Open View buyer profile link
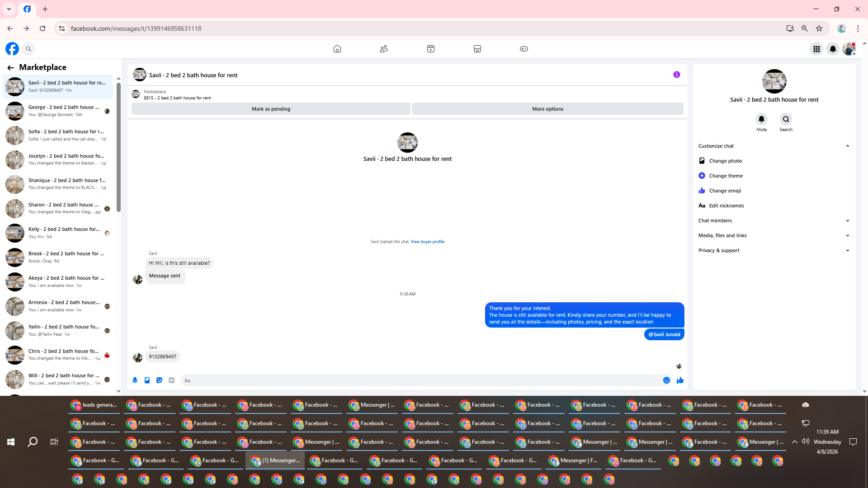The height and width of the screenshot is (488, 868). point(427,242)
